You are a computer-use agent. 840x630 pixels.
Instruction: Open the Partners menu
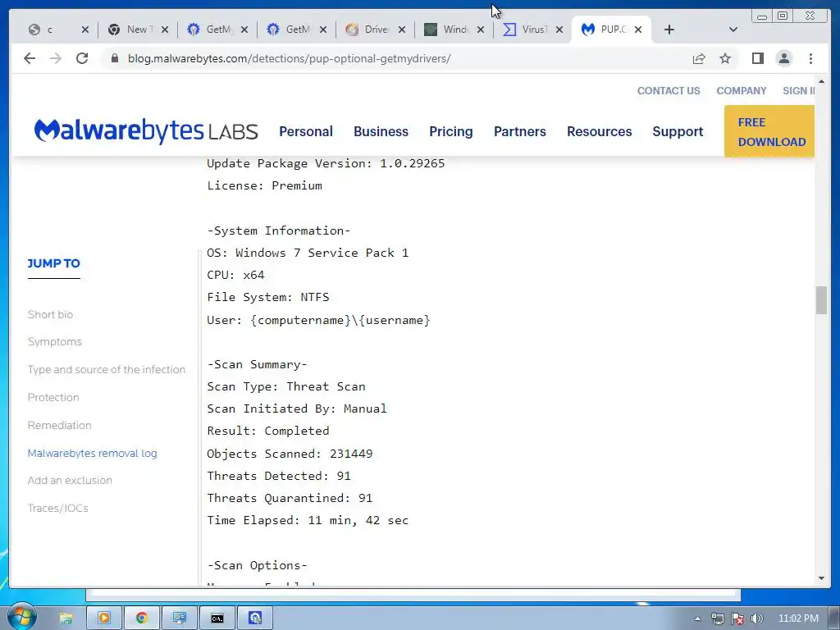[519, 131]
